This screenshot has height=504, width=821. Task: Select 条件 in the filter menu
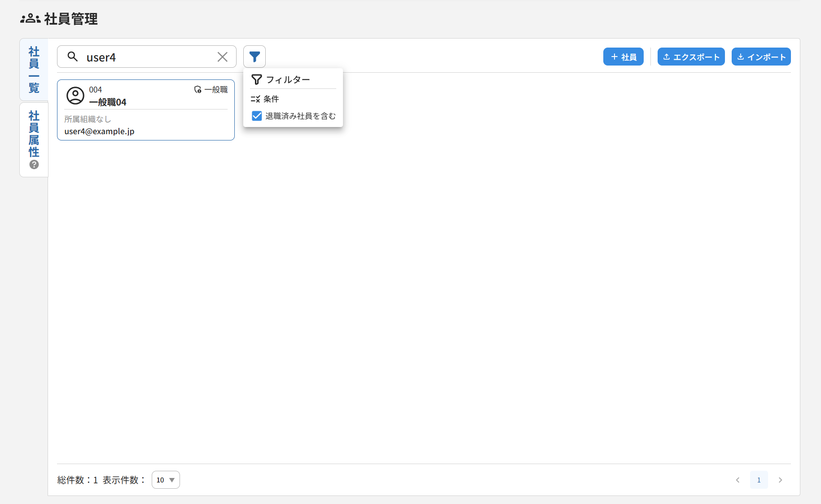tap(271, 99)
